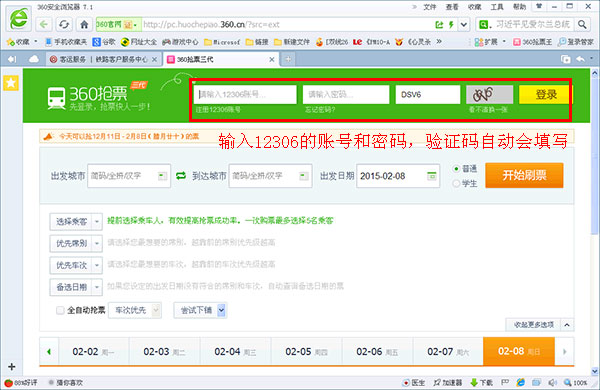Open the 查看 menu
600x390 pixels.
(x=452, y=7)
